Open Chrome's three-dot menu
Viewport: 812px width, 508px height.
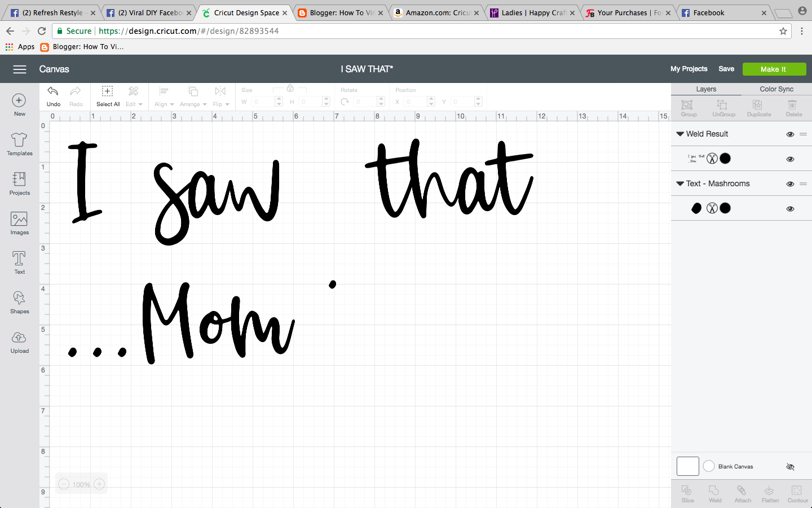pyautogui.click(x=802, y=31)
